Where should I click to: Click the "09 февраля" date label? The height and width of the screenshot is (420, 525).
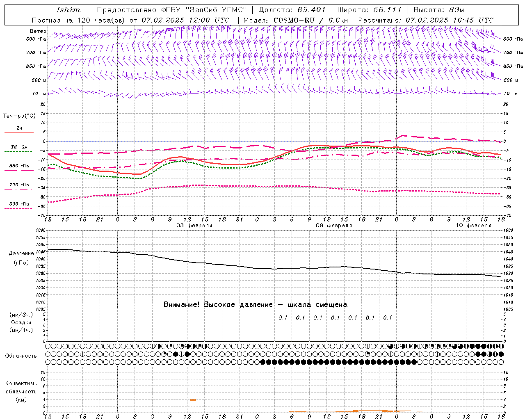click(x=334, y=226)
